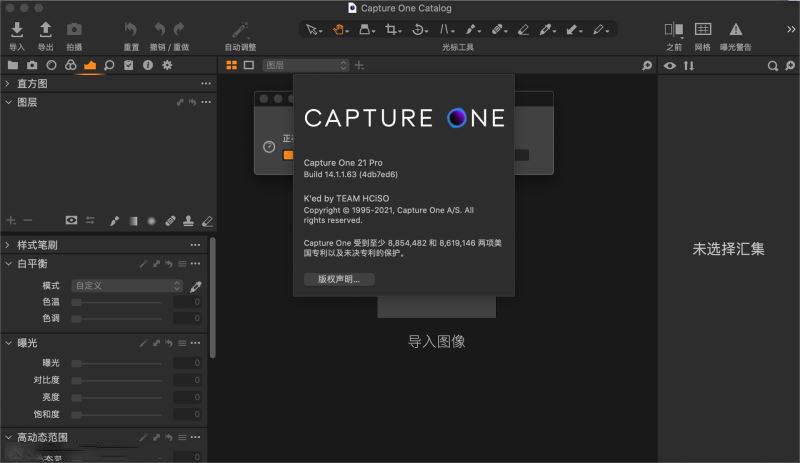Toggle the 之前 before/after compare view
This screenshot has width=800, height=463.
(673, 30)
